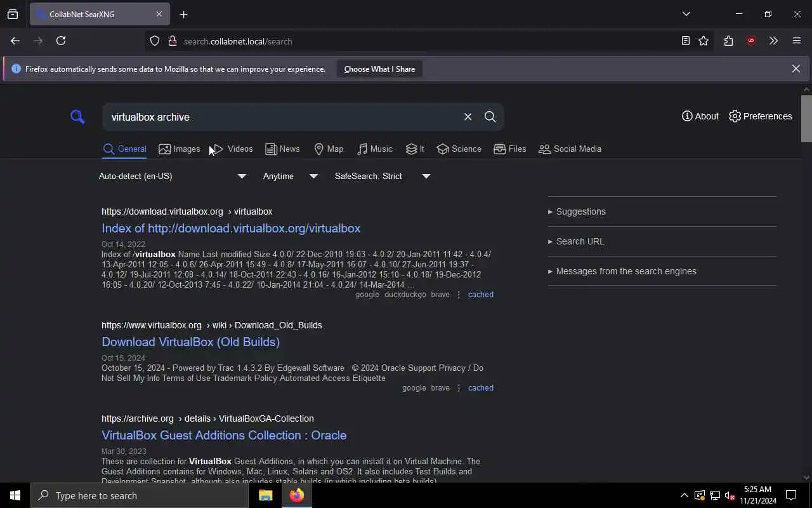Screen dimensions: 812x508
Task: Open the Windows Start menu
Action: 15,495
